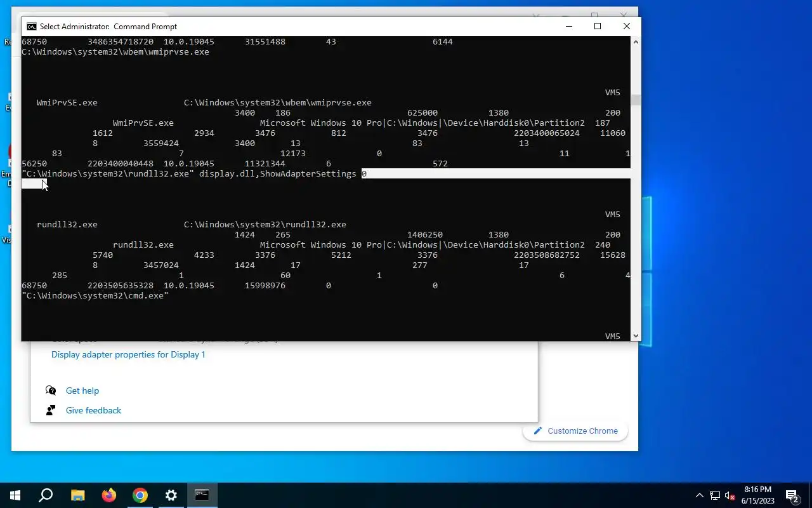The width and height of the screenshot is (812, 508).
Task: Click the Get help chat icon
Action: (51, 391)
